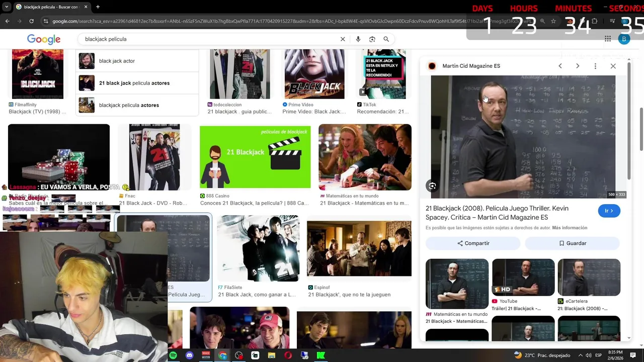
Task: Share the image with Compartir button
Action: click(x=473, y=243)
